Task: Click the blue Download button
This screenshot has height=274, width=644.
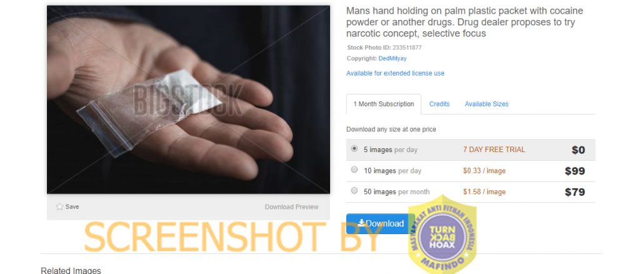Action: coord(380,223)
